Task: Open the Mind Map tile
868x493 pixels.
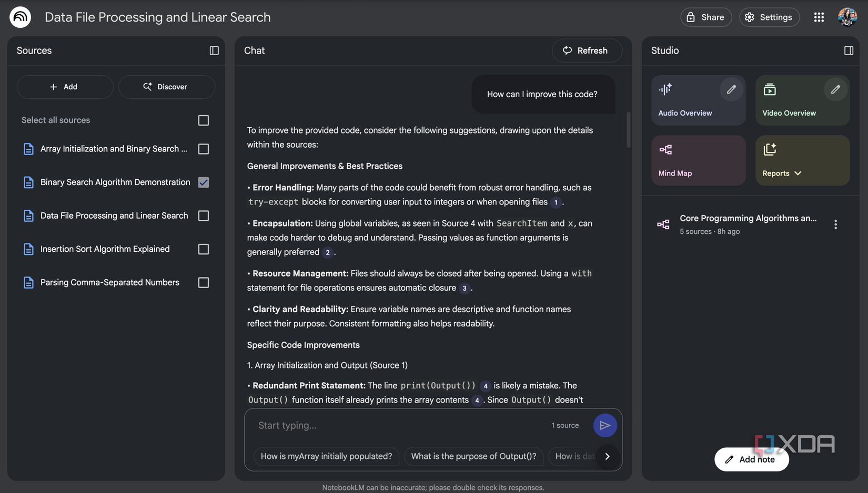Action: coord(698,160)
